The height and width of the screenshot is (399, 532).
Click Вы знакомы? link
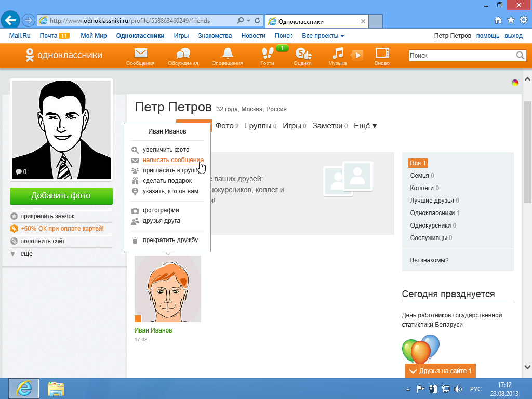(x=429, y=260)
